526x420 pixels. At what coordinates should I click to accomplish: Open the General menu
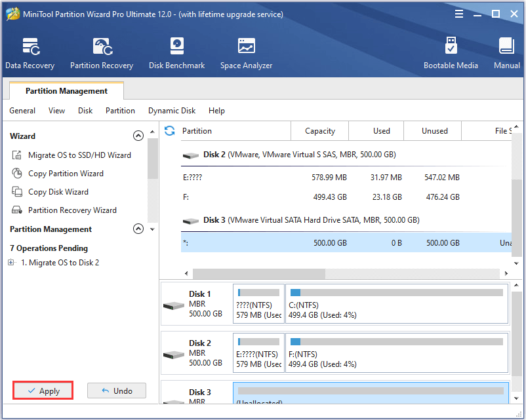coord(22,111)
